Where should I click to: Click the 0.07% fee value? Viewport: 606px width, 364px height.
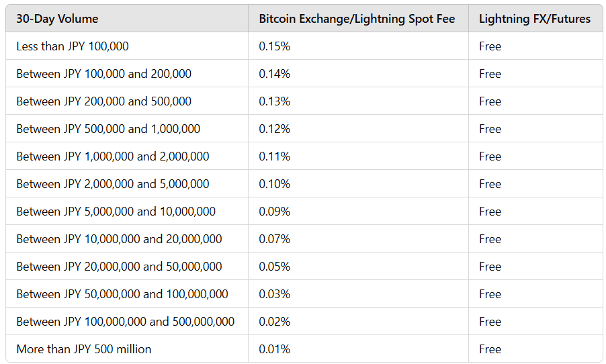pyautogui.click(x=275, y=239)
